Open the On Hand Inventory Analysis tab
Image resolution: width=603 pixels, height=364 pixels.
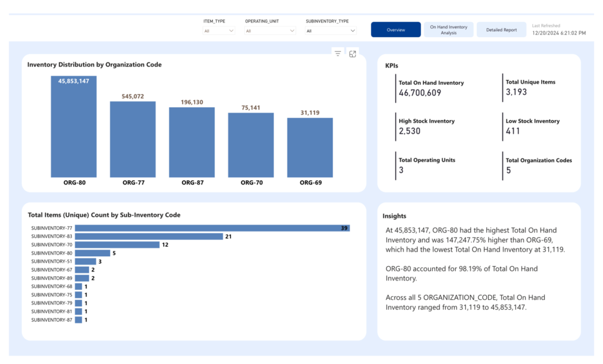coord(449,29)
